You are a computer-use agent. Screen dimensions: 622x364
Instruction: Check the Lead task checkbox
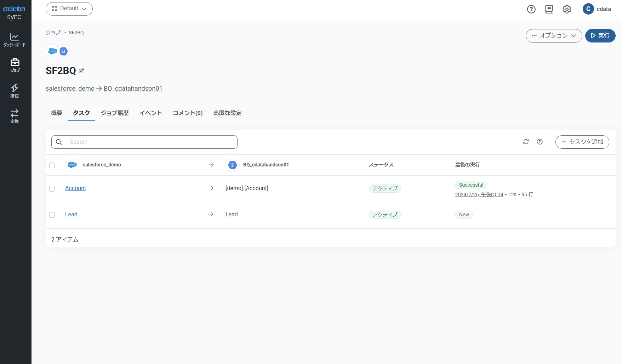click(52, 215)
